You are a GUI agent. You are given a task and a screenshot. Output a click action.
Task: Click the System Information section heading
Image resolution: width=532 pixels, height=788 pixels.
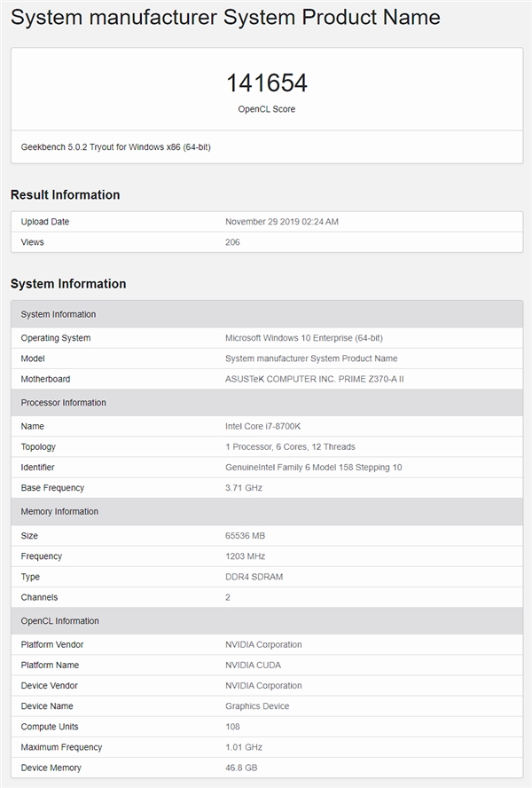[68, 284]
